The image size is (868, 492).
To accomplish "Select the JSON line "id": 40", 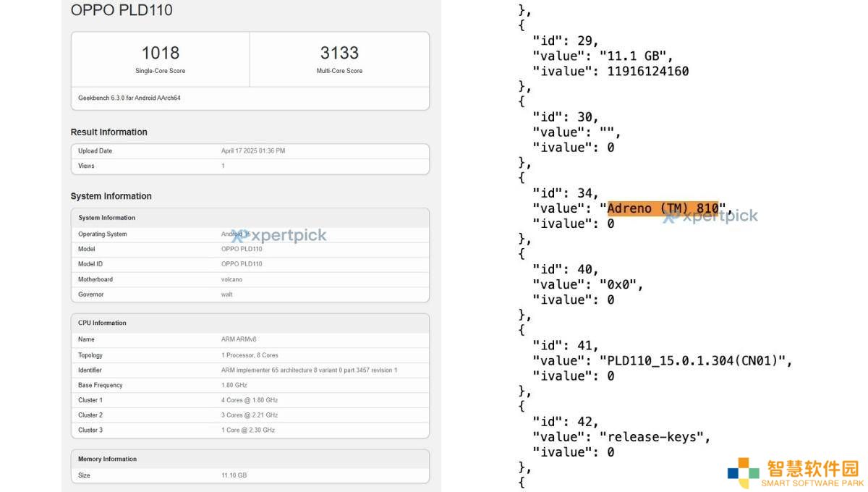I will coord(566,269).
